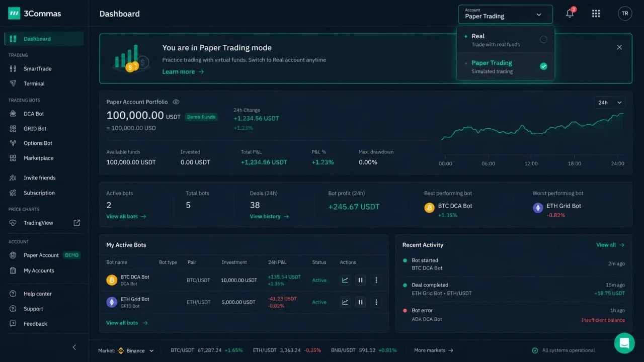Click the portfolio line chart
The height and width of the screenshot is (362, 644).
point(532,134)
